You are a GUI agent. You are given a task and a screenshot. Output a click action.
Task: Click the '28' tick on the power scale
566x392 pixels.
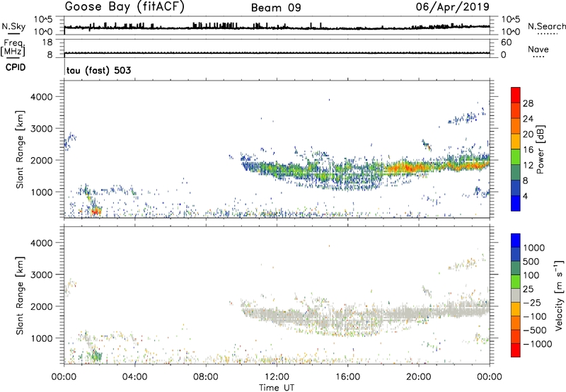[528, 103]
